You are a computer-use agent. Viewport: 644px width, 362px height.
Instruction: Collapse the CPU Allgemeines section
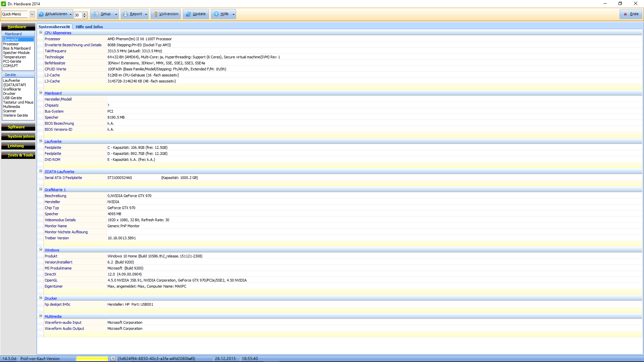coord(41,33)
